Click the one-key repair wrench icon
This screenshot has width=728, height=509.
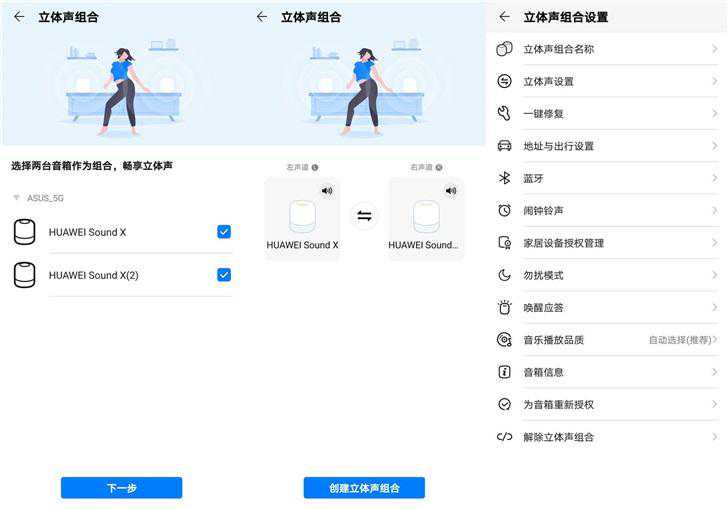[504, 114]
